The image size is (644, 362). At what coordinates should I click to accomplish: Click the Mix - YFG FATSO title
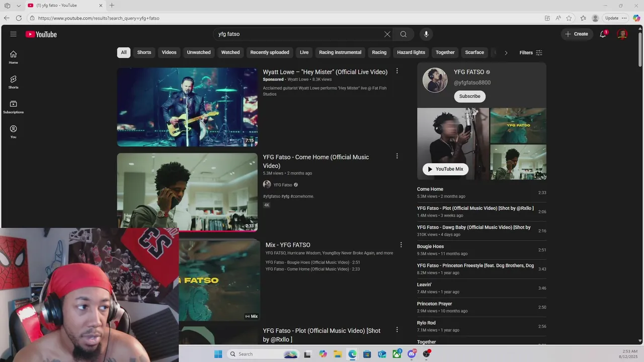[288, 245]
